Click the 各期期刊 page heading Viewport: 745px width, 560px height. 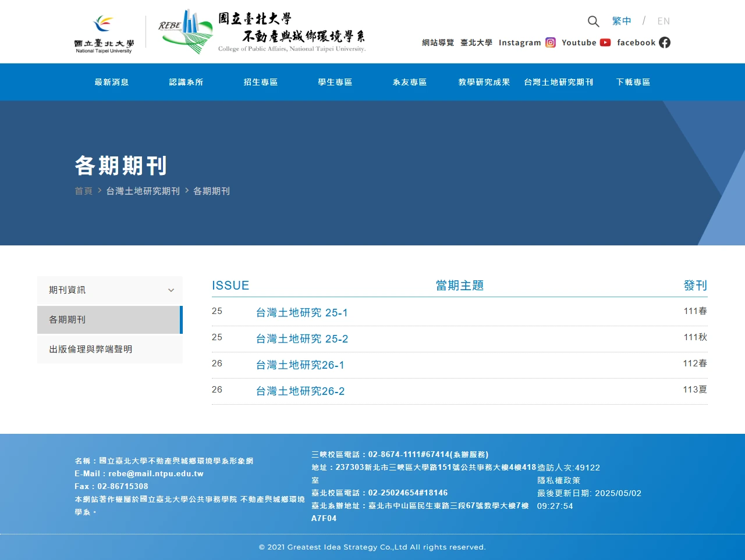121,166
